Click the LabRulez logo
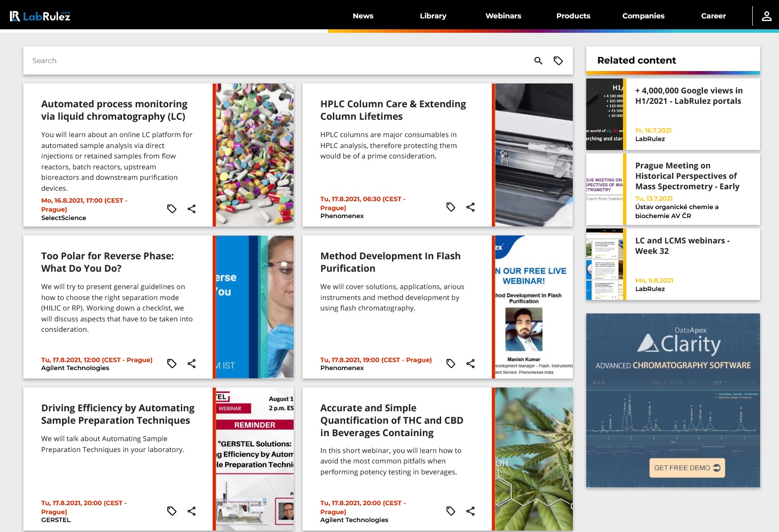779x532 pixels. [40, 16]
